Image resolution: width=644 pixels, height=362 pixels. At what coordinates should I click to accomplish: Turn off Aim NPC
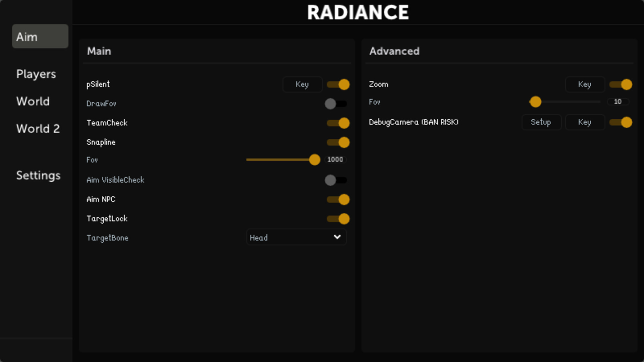pos(338,199)
